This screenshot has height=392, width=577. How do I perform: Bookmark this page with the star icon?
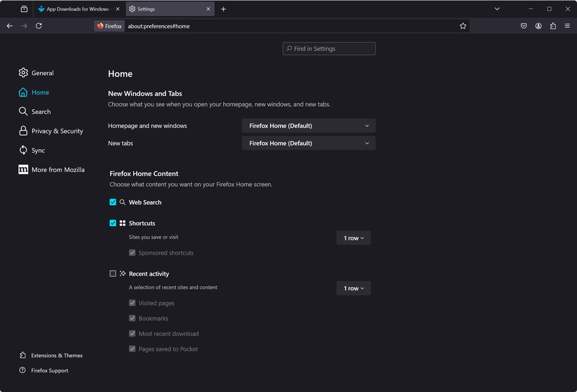coord(463,26)
